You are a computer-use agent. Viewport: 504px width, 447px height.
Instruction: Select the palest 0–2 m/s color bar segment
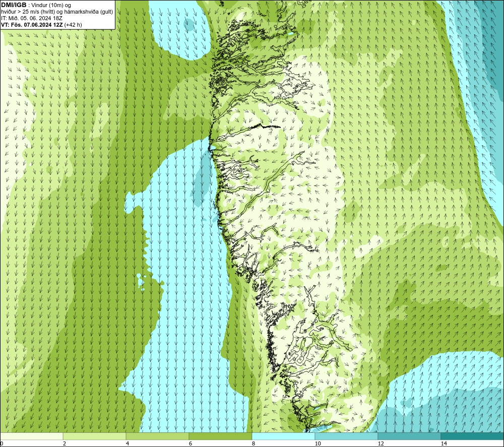click(31, 436)
